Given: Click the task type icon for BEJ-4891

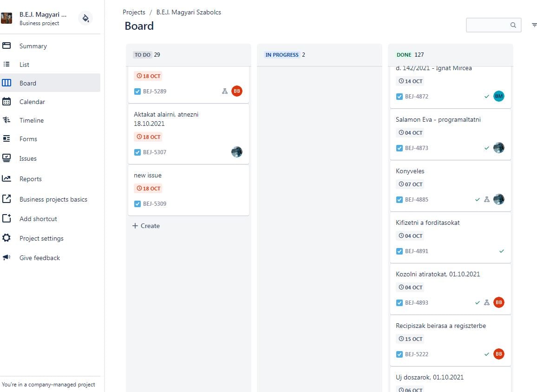Looking at the screenshot, I should [399, 251].
